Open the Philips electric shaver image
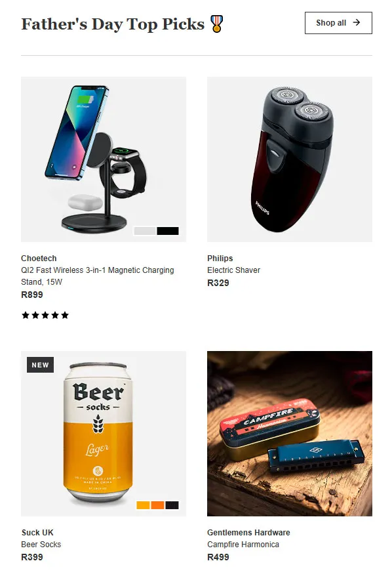 click(290, 159)
